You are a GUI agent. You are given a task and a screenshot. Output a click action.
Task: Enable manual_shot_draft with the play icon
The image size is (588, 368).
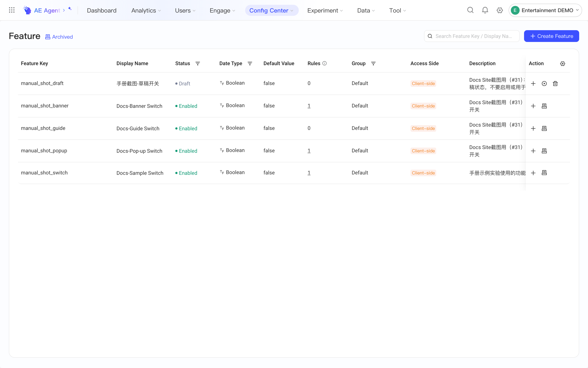point(544,84)
